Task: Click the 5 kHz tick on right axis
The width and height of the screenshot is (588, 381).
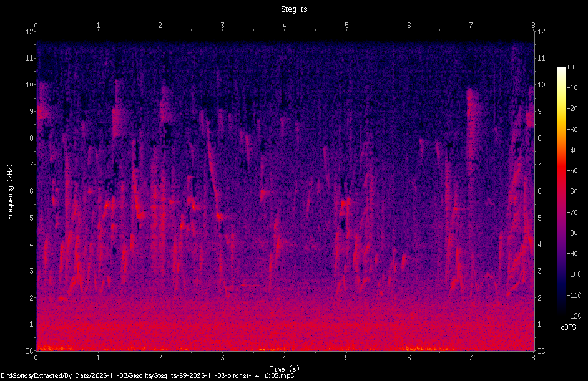Action: [x=540, y=218]
